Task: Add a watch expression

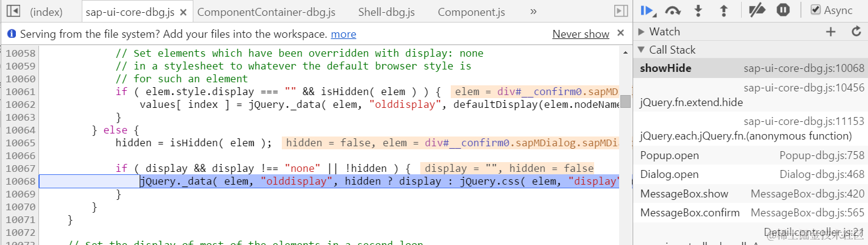Action: [x=831, y=32]
